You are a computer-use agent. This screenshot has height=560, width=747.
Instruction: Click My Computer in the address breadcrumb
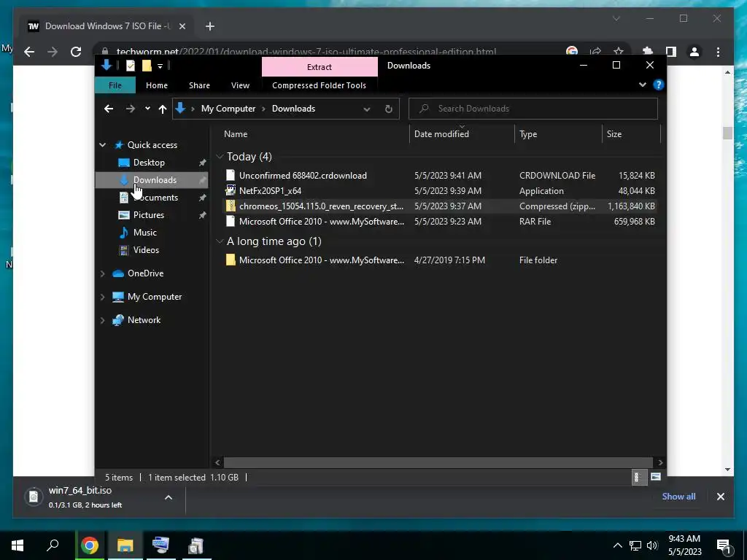coord(228,109)
